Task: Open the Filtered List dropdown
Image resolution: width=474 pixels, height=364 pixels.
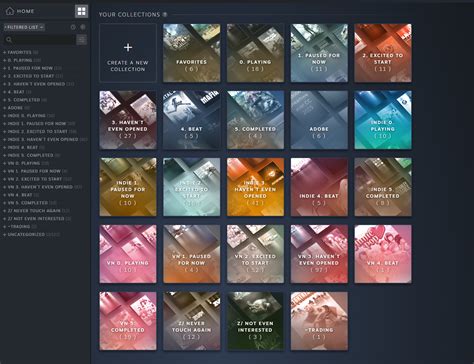Action: [x=24, y=27]
